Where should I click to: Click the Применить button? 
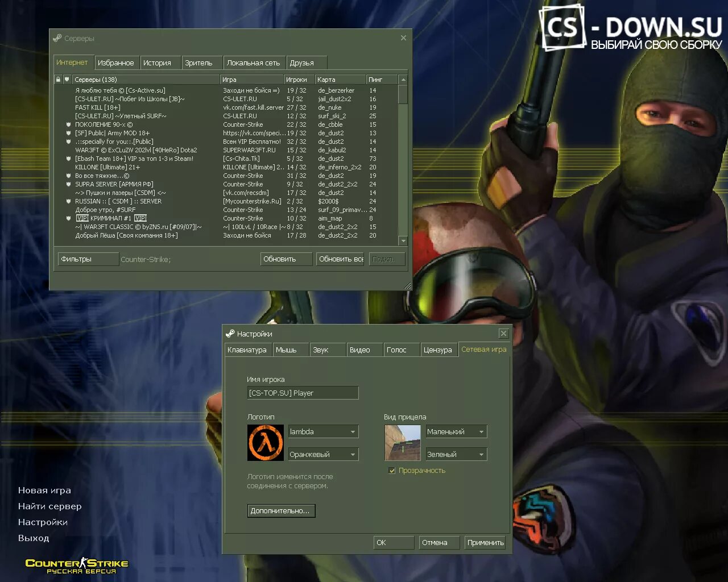(x=485, y=543)
